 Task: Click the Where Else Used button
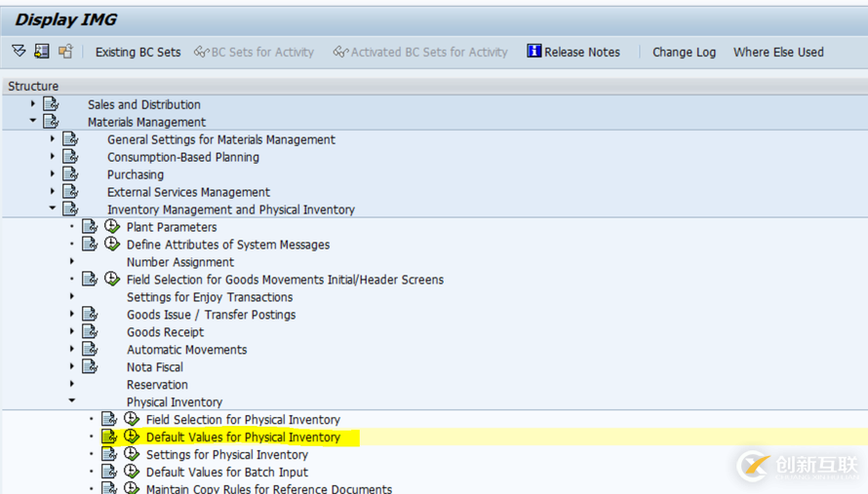pyautogui.click(x=778, y=53)
